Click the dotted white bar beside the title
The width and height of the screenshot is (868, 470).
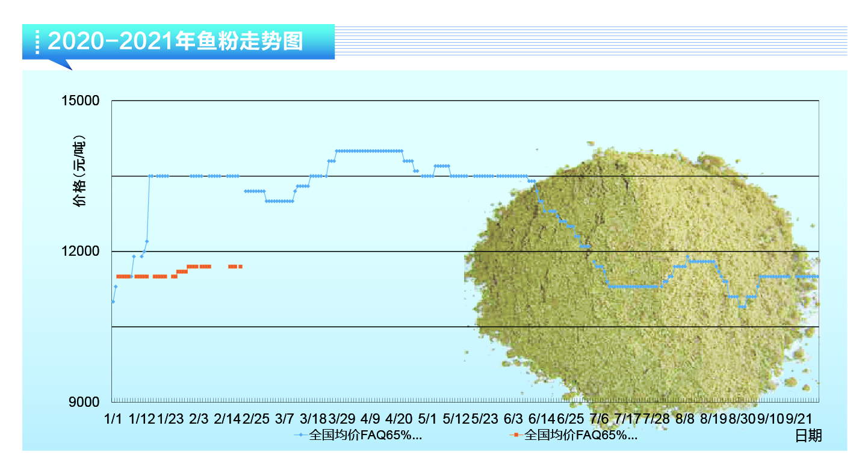click(x=37, y=41)
